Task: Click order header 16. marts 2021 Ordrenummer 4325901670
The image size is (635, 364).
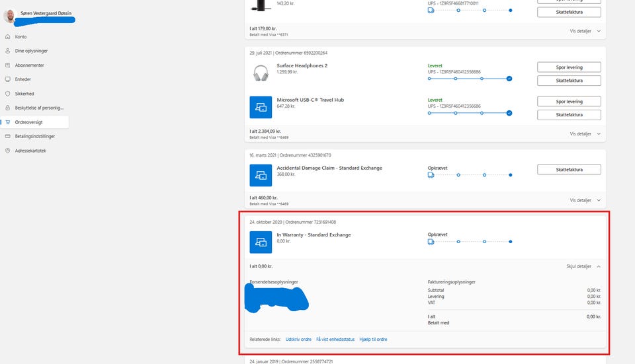Action: pos(290,155)
